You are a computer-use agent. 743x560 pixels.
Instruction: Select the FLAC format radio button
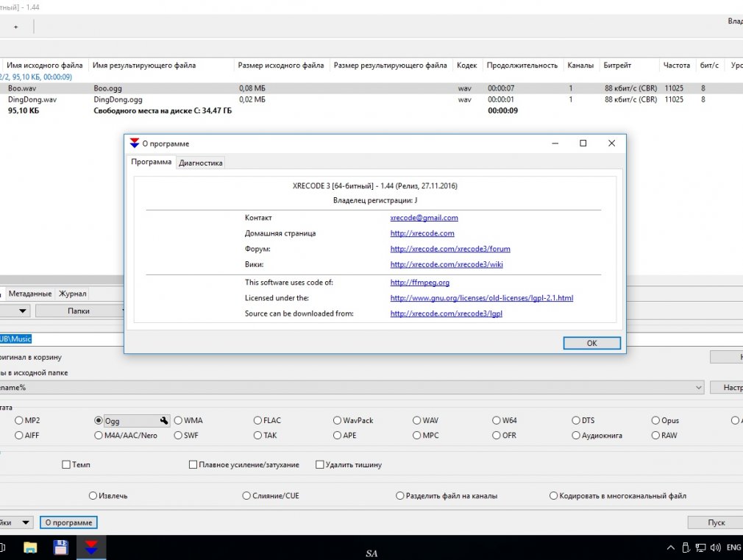(x=257, y=420)
